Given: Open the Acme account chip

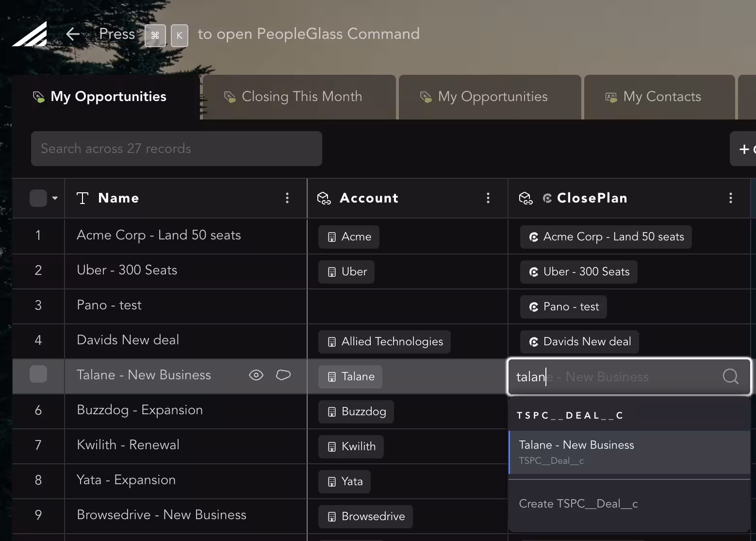Looking at the screenshot, I should [x=348, y=237].
